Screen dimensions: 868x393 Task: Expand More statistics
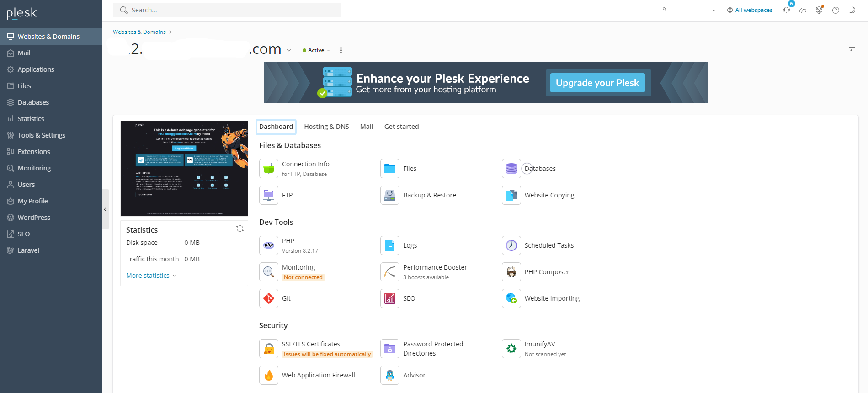(151, 276)
